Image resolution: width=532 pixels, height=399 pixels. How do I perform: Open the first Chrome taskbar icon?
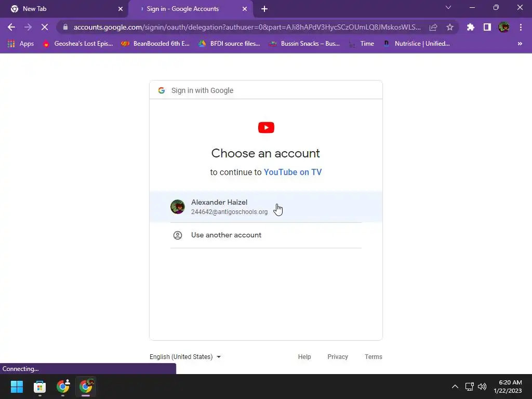point(63,387)
